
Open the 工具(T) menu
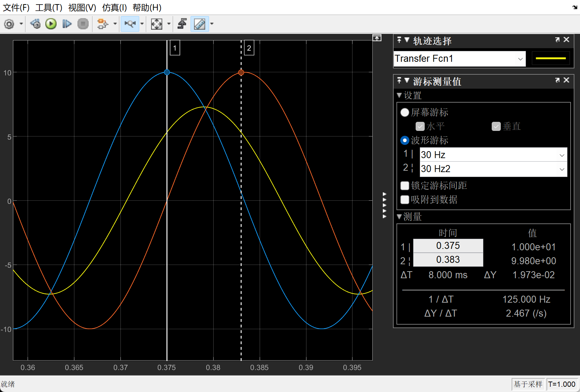pos(49,8)
